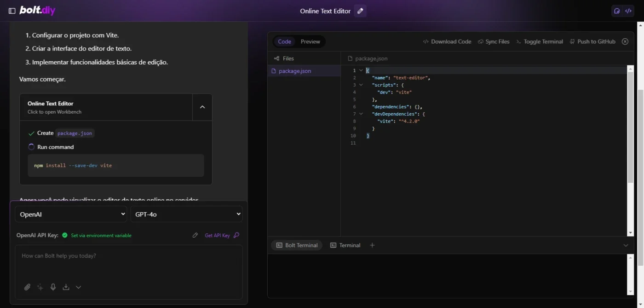Close the workbench panel
The height and width of the screenshot is (308, 644).
coord(625,41)
